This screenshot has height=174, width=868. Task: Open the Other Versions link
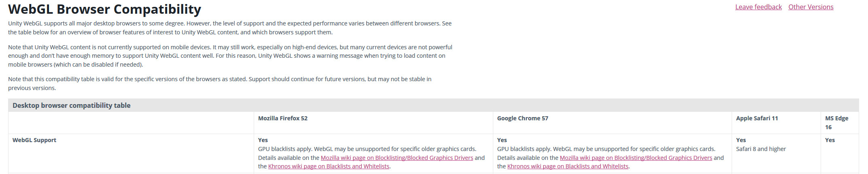point(811,7)
